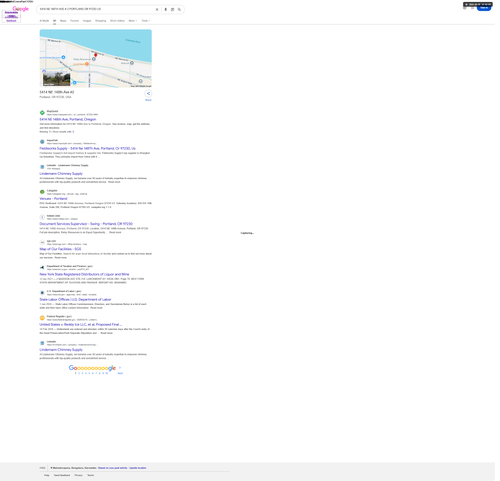The width and height of the screenshot is (500, 481).
Task: Click the MapQuest green favicon
Action: click(42, 113)
